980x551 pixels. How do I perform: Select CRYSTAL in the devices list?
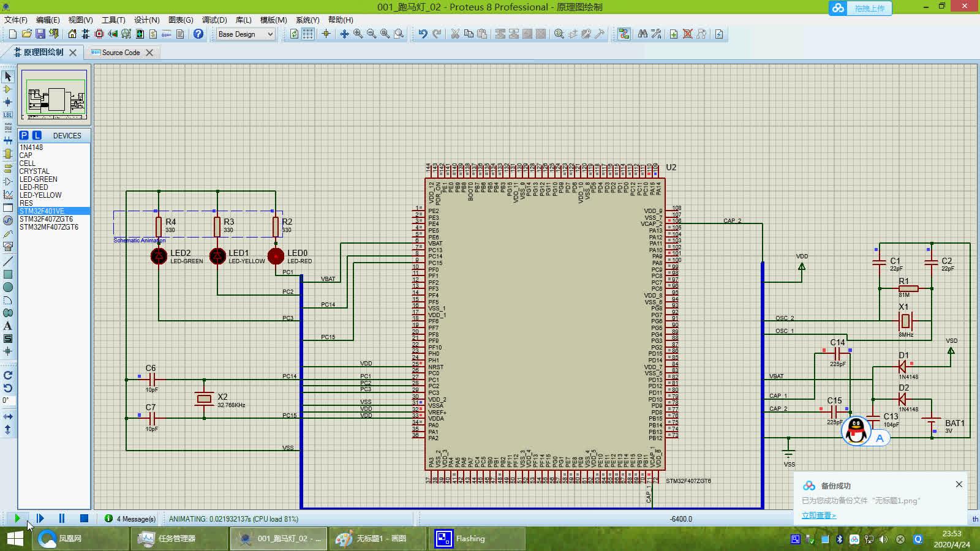click(x=54, y=171)
